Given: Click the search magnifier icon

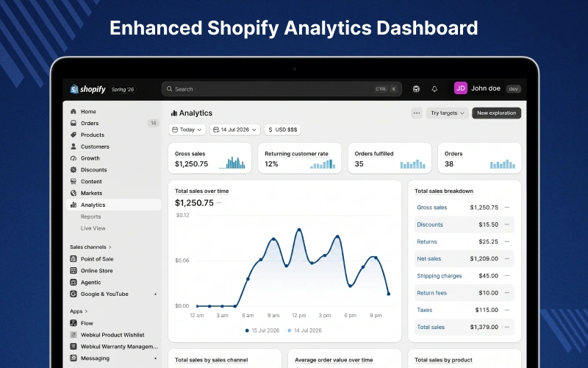Looking at the screenshot, I should click(170, 89).
